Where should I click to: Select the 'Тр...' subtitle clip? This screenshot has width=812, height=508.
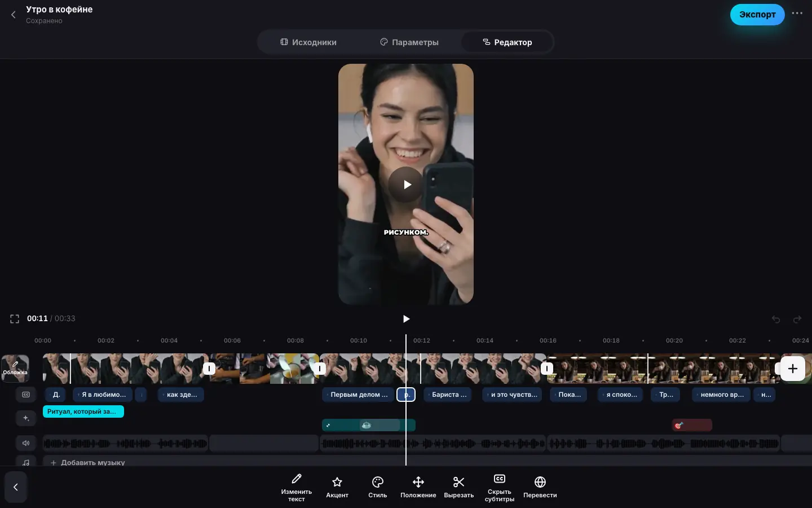click(x=665, y=395)
